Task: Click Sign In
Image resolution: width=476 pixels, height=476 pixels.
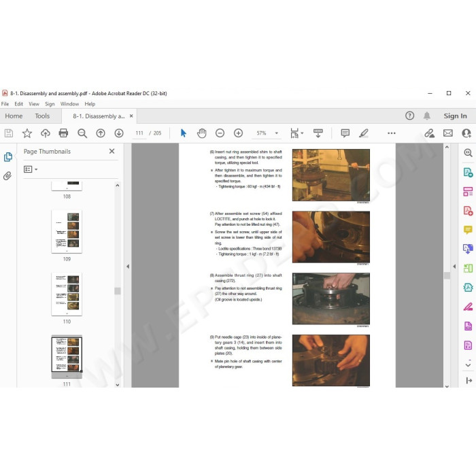Action: coord(455,116)
